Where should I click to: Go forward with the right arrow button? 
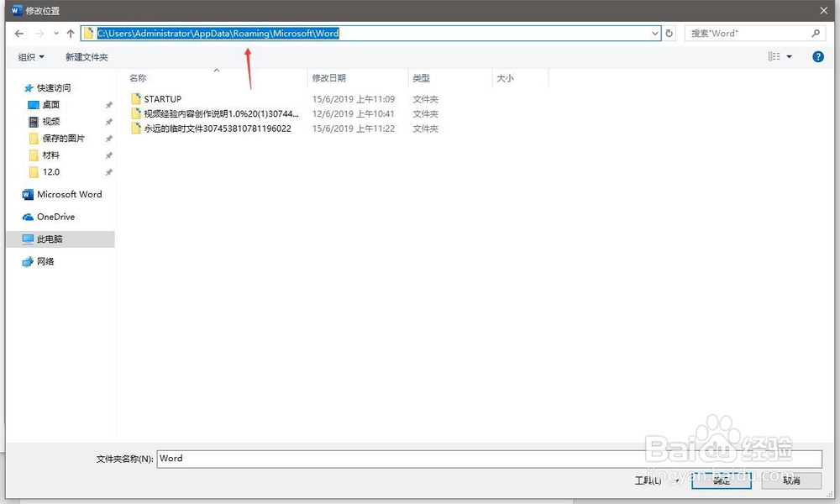click(39, 34)
